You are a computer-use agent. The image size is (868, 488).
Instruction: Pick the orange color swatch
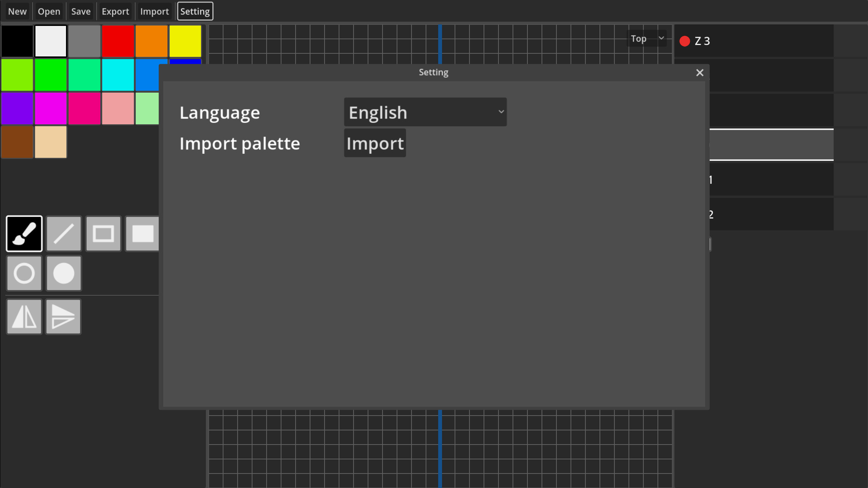tap(151, 41)
